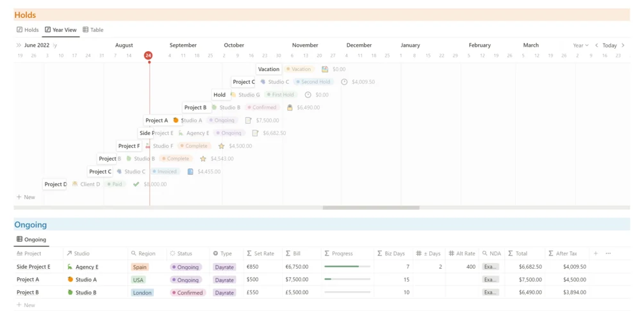Open Project F on the timeline
This screenshot has height=311, width=644.
point(129,146)
